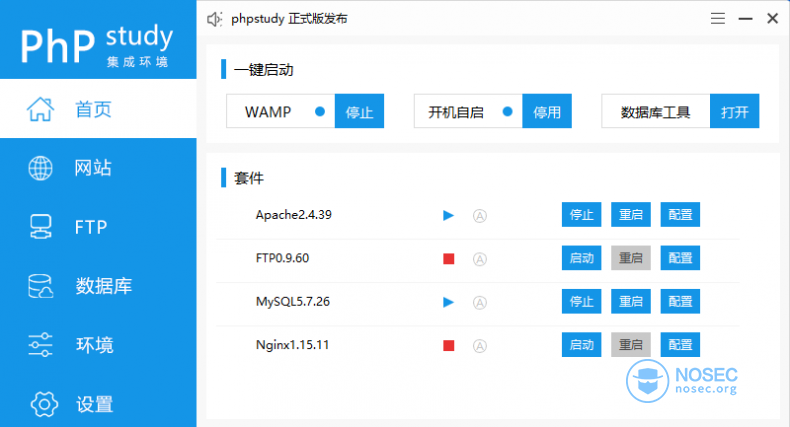Select the MySQL5.7.26 name text
Screen dimensions: 790x427
(293, 302)
